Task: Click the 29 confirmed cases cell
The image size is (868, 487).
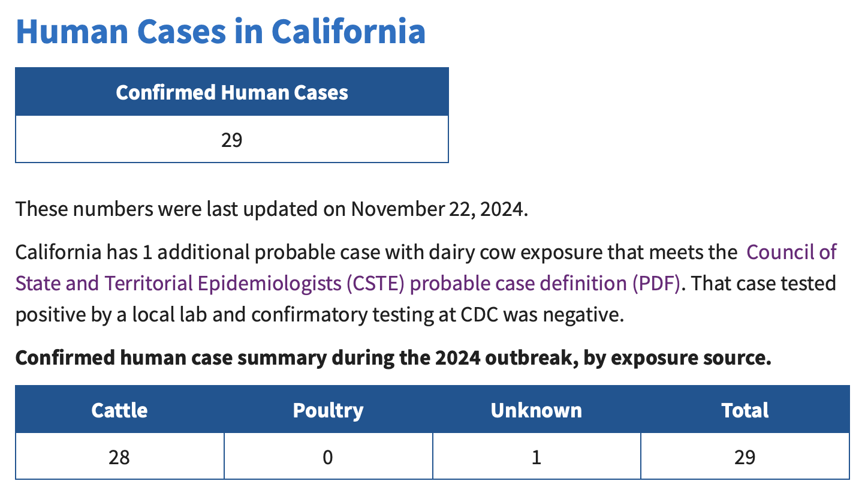Action: coord(232,139)
